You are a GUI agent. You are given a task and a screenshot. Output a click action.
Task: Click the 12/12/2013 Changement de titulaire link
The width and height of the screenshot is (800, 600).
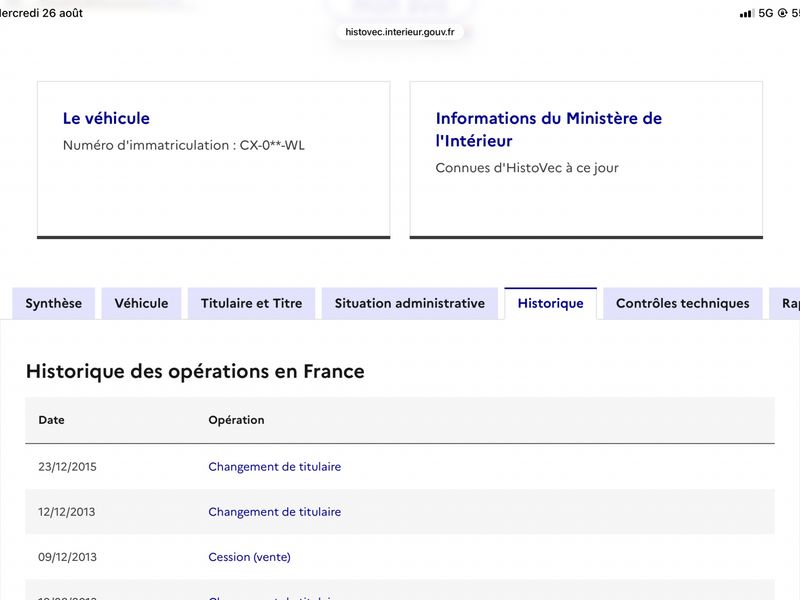pyautogui.click(x=274, y=512)
